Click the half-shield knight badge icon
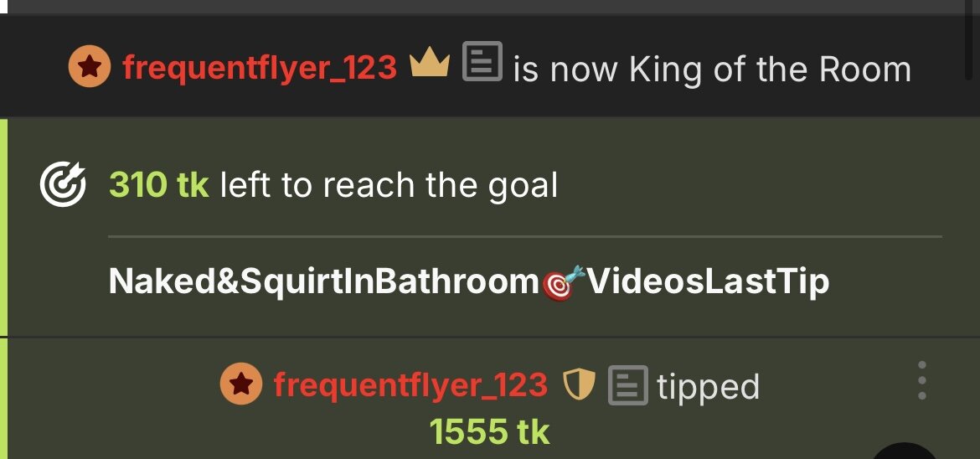The width and height of the screenshot is (980, 459). click(579, 384)
